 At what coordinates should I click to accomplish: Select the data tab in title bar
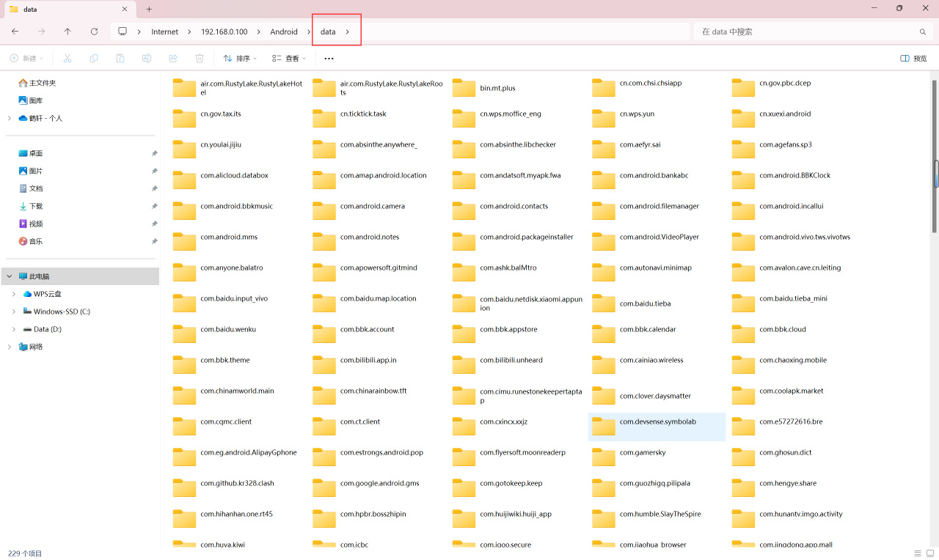coord(70,10)
